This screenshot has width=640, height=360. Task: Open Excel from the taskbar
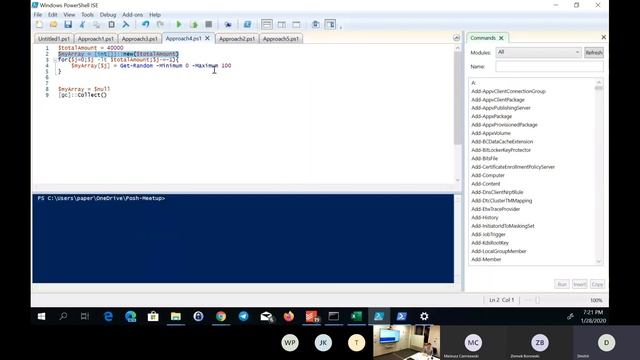pos(356,316)
